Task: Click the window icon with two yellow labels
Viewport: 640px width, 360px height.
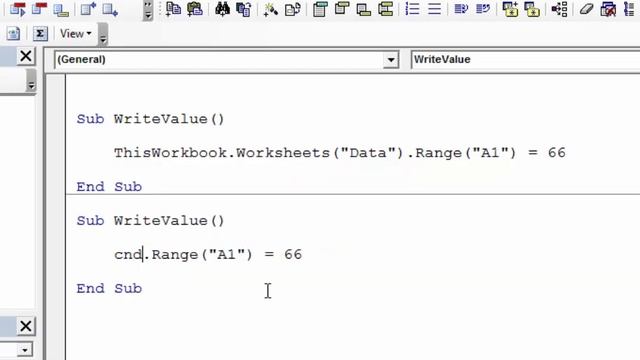Action: pyautogui.click(x=385, y=9)
